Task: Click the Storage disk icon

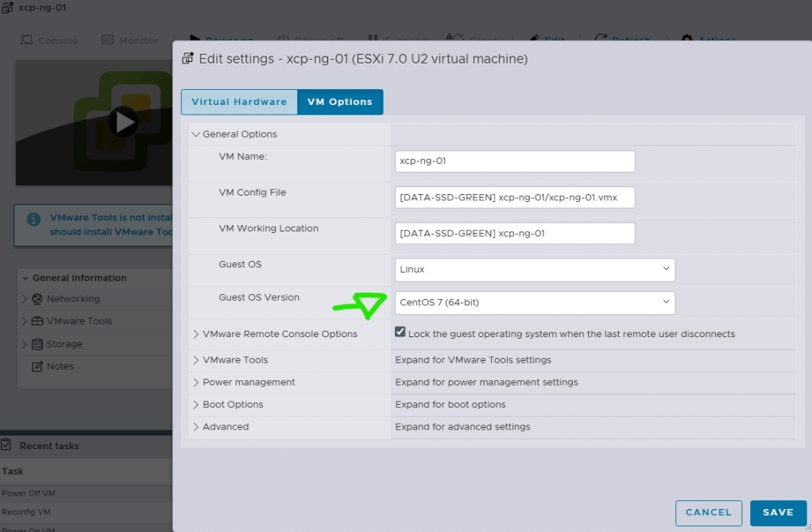Action: pos(37,344)
